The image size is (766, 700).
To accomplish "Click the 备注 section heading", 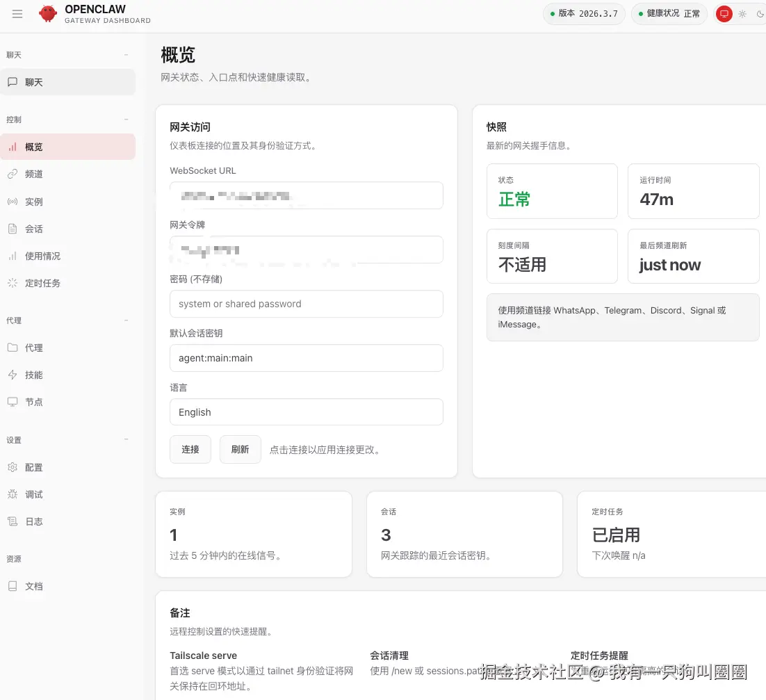I will tap(180, 613).
